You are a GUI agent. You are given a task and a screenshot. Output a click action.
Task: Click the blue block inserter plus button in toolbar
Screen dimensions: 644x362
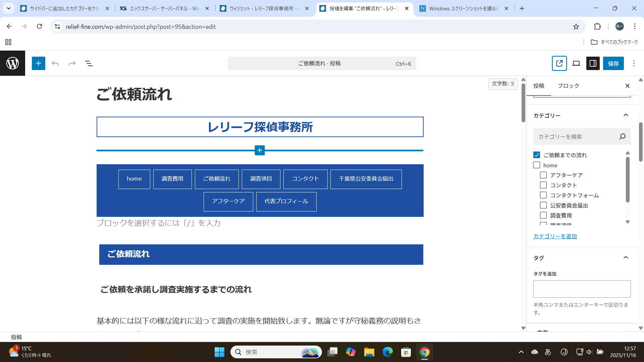pos(39,63)
